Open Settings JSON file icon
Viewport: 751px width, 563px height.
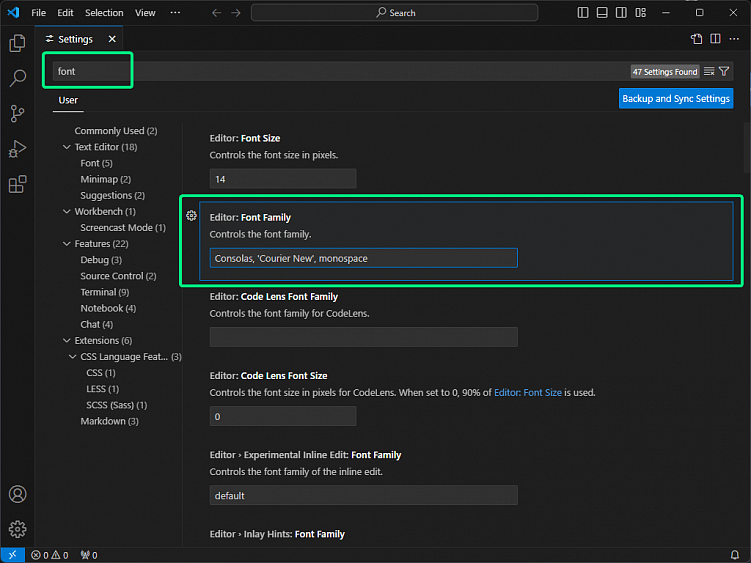pos(696,39)
